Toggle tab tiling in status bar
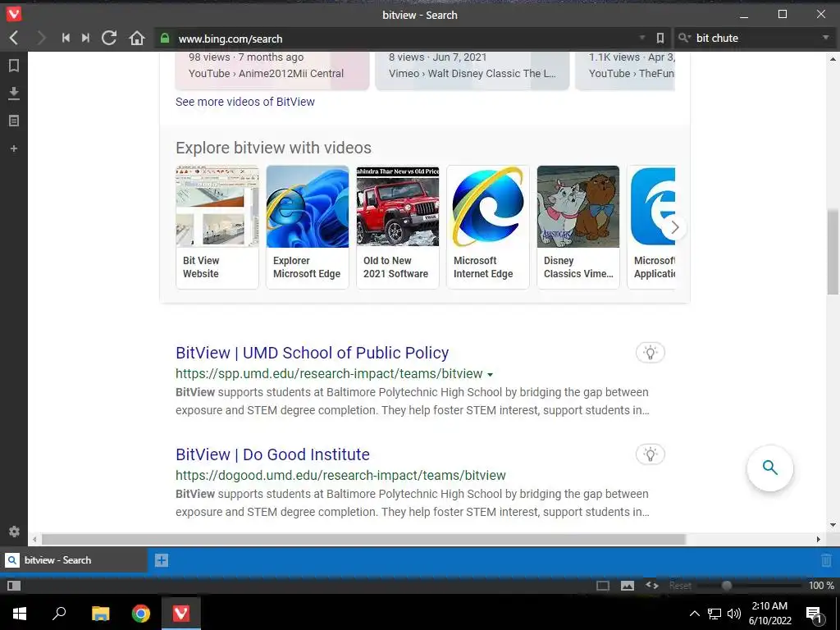 [x=603, y=586]
